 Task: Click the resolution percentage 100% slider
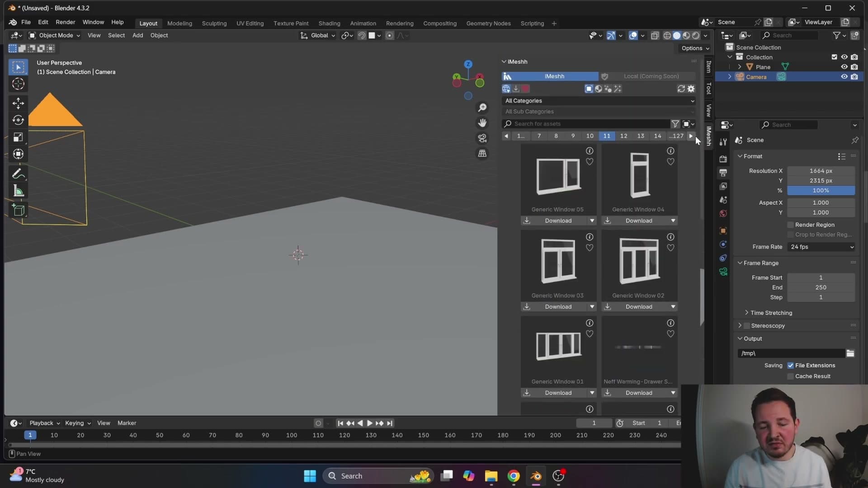821,191
